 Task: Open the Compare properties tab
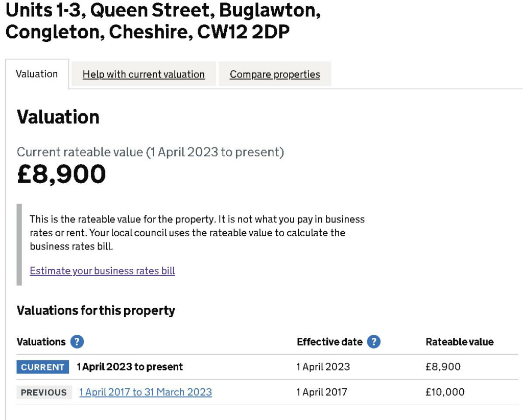[x=275, y=75]
